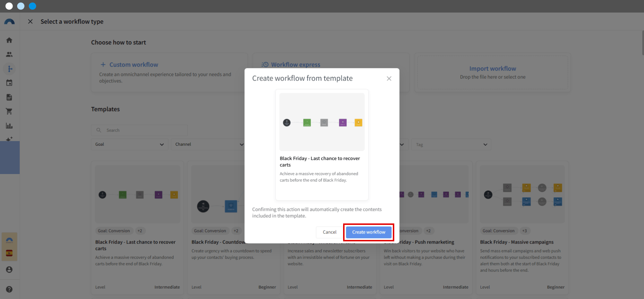644x299 pixels.
Task: Click the template preview image in the dialog
Action: [x=322, y=122]
